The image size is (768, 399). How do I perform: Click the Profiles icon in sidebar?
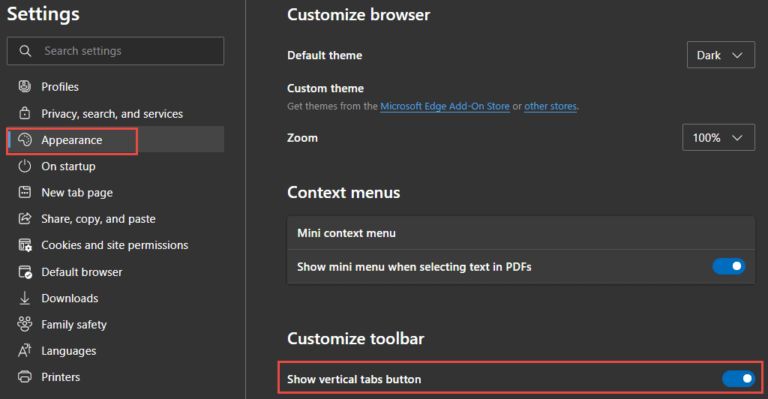(24, 87)
